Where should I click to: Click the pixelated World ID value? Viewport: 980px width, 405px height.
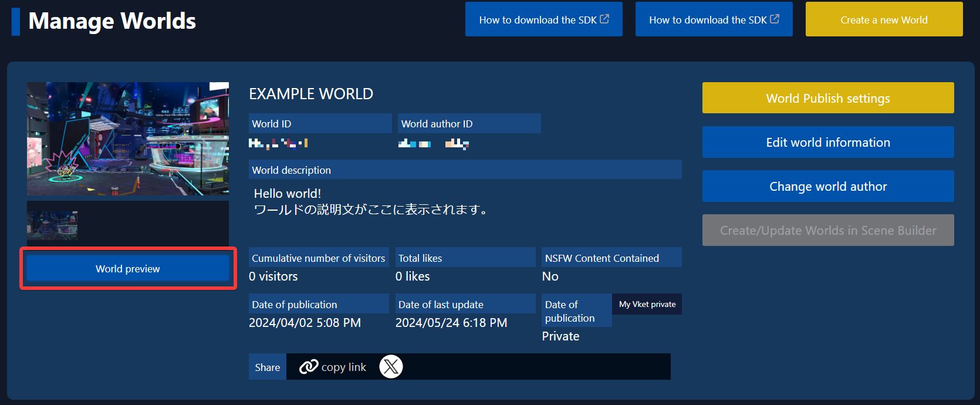tap(278, 143)
